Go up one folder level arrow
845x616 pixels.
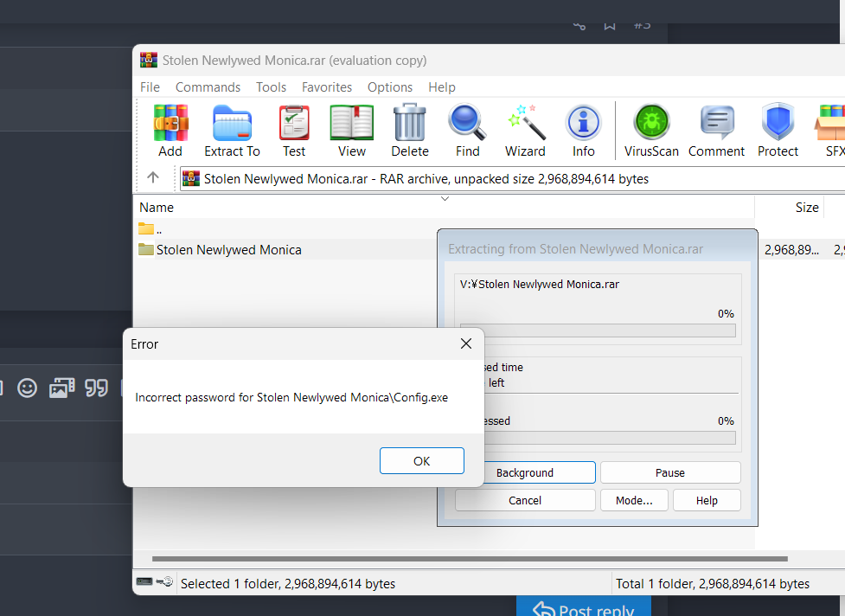pyautogui.click(x=153, y=177)
